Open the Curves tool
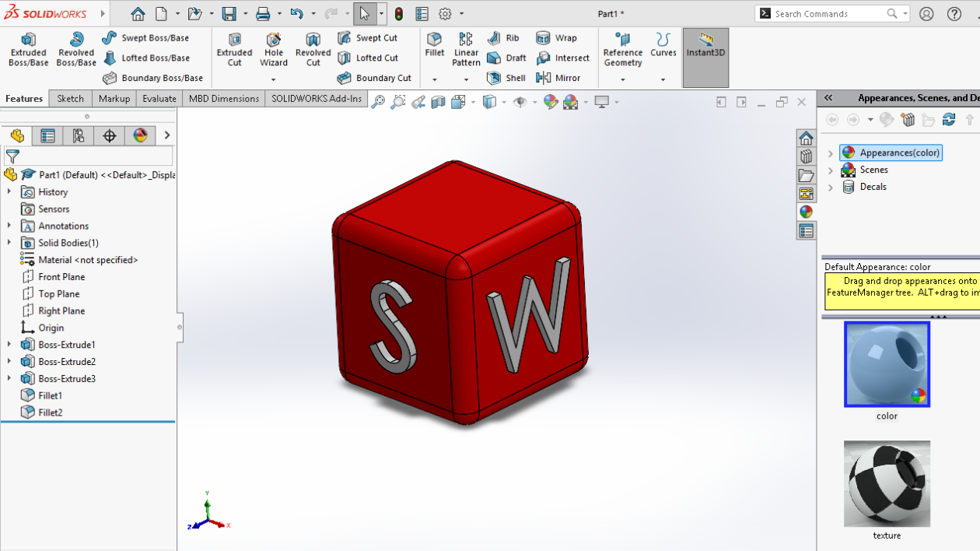The image size is (980, 551). tap(663, 45)
